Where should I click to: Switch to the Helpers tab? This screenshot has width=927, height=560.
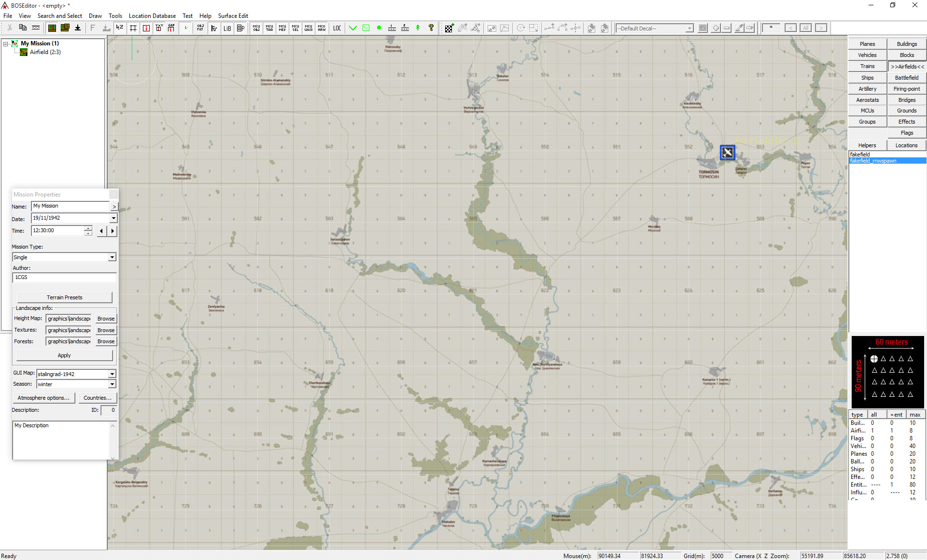tap(867, 145)
